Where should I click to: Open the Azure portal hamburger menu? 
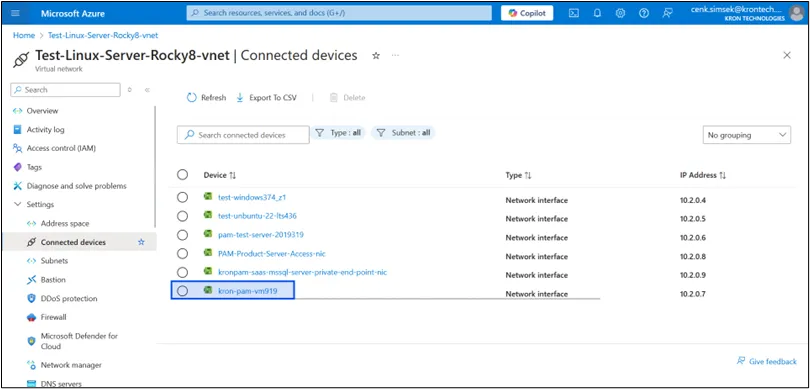pos(15,13)
